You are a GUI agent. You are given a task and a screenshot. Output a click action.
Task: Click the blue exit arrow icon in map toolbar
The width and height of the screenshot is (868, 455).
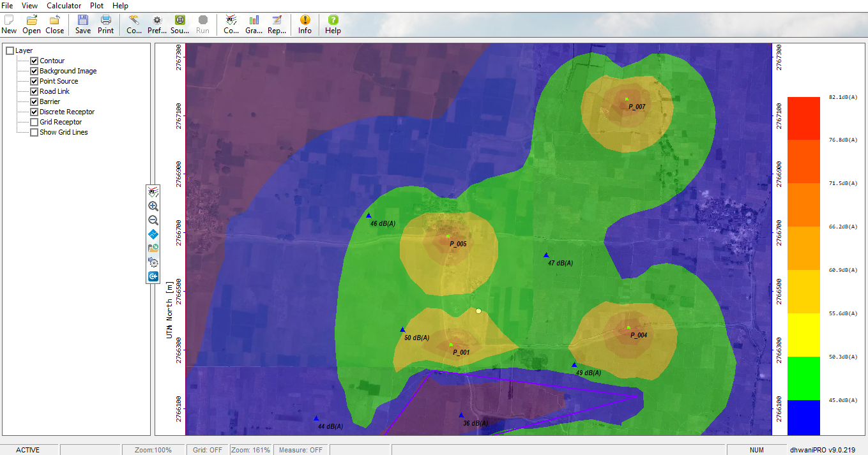click(153, 276)
